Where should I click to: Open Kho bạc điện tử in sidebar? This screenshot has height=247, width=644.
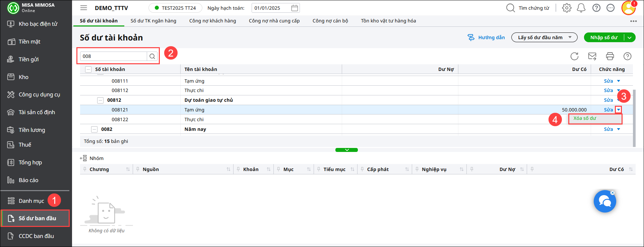[x=33, y=24]
